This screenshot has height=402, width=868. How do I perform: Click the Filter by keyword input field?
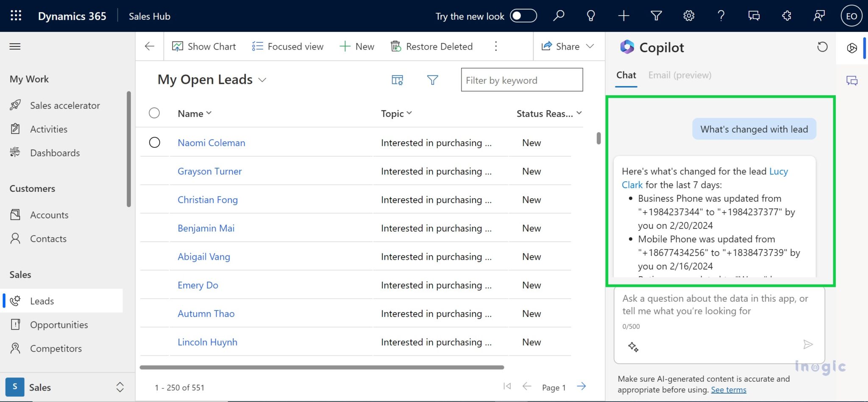click(x=521, y=80)
